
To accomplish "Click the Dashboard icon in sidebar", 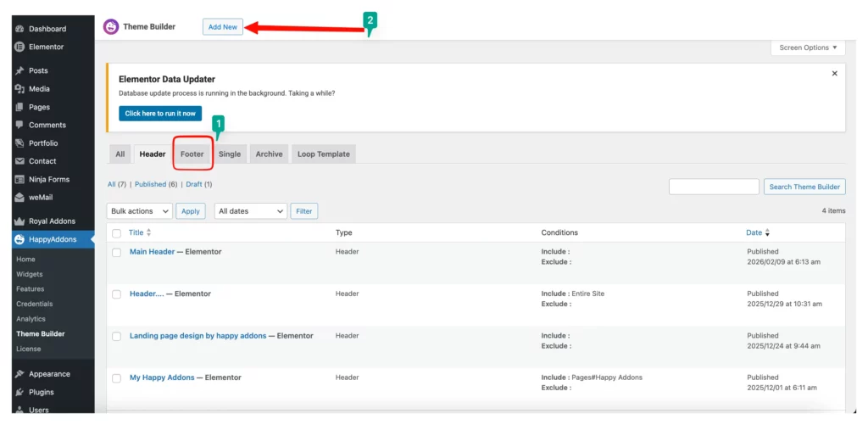I will (x=19, y=29).
